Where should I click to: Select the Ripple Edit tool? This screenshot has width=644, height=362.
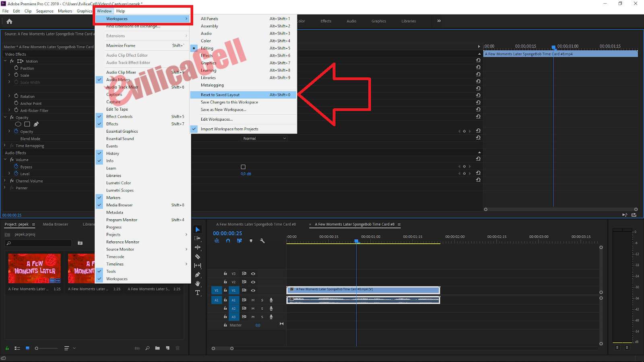point(198,247)
